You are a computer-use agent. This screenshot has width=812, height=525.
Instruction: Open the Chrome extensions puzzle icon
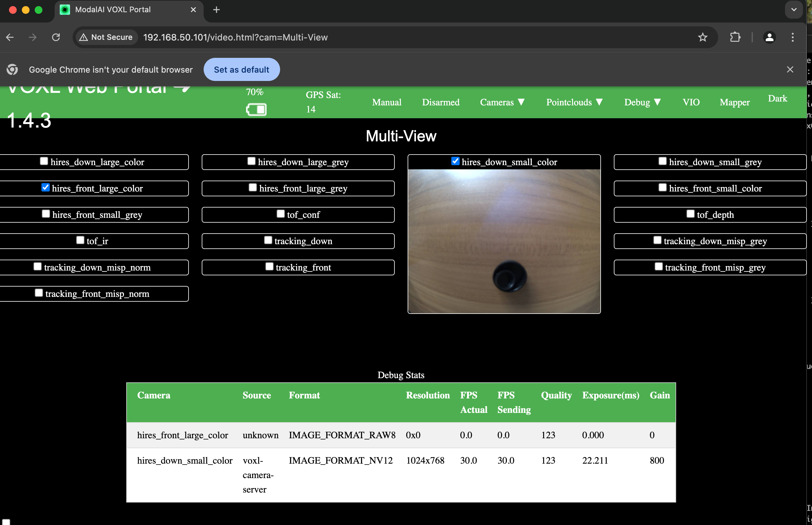tap(735, 37)
